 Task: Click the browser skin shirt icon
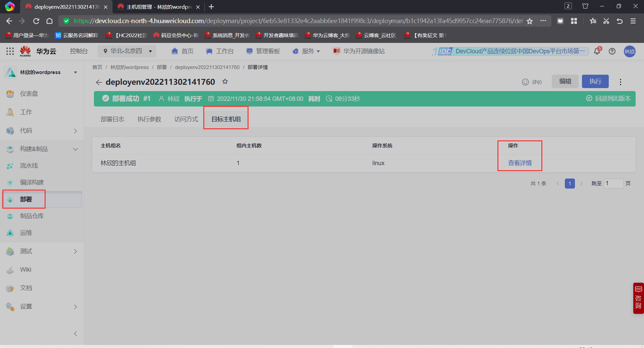(x=585, y=6)
